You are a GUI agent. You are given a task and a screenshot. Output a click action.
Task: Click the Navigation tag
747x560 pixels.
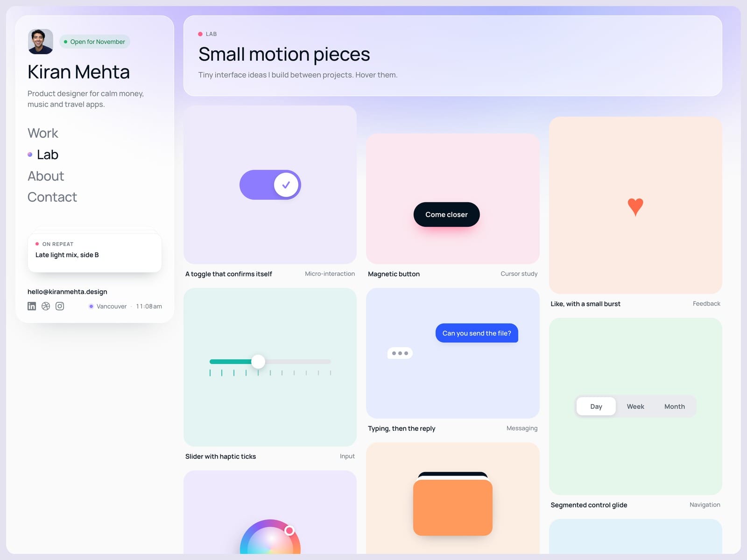(x=705, y=505)
